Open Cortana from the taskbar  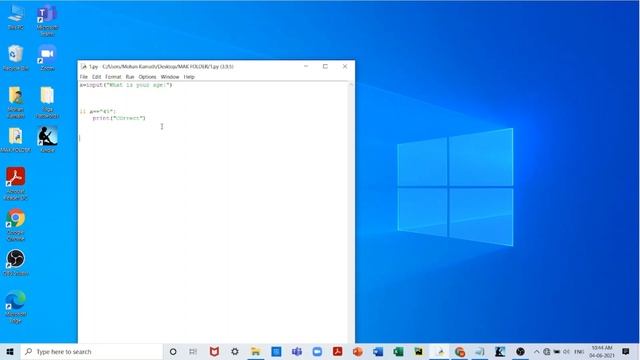[x=173, y=351]
